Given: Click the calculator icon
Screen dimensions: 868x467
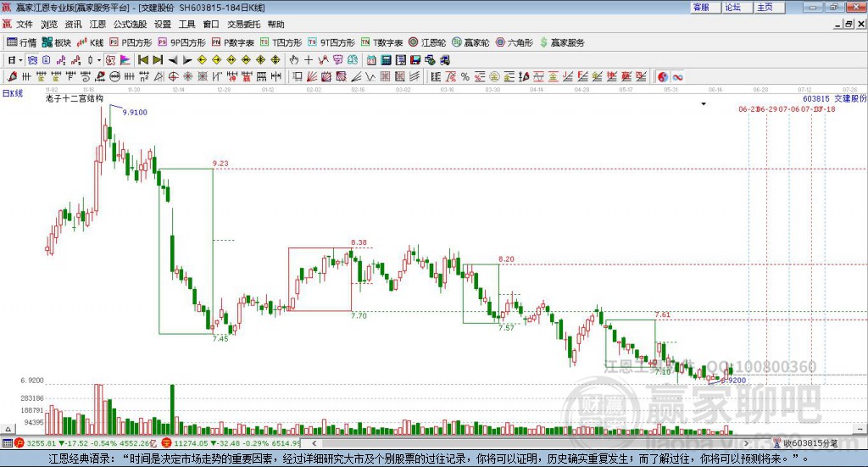Looking at the screenshot, I should pyautogui.click(x=386, y=60).
